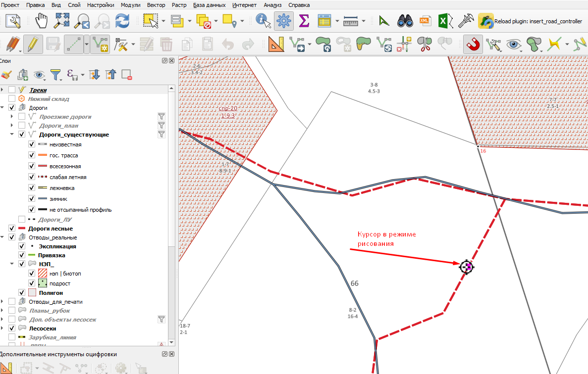Uncheck the Дороги лесные layer checkbox
The width and height of the screenshot is (588, 374).
11,229
